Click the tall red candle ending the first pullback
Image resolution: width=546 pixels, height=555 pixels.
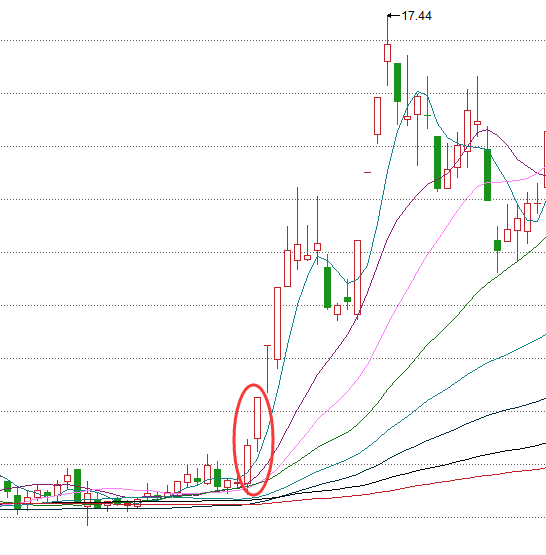tap(357, 278)
